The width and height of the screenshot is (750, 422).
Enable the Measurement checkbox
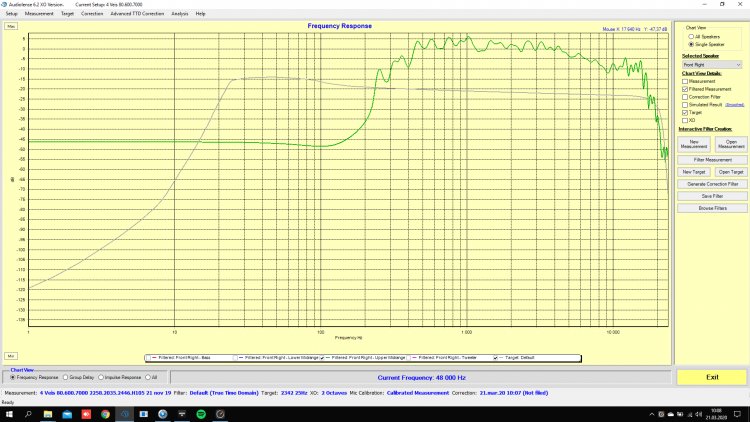(x=685, y=81)
